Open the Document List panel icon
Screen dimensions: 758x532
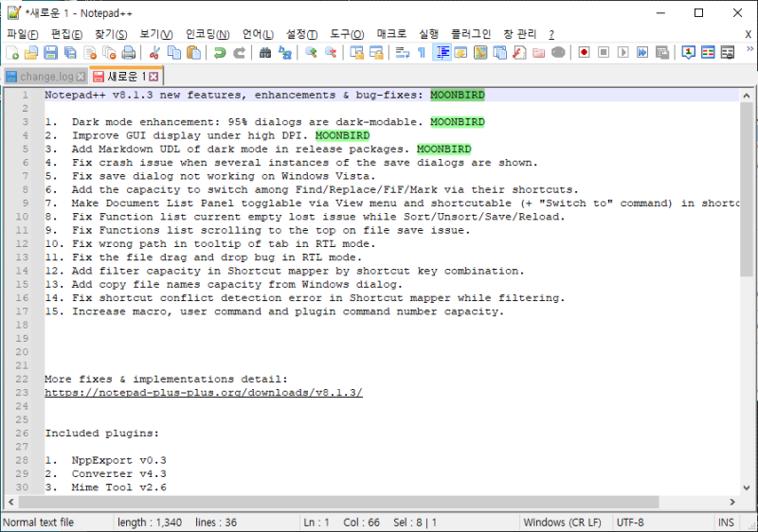499,53
